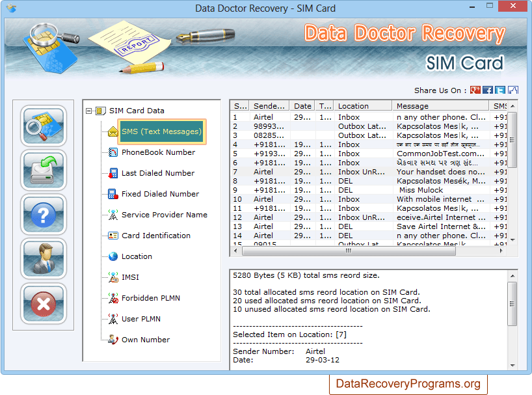Click the details pane vertical scrollbar thumb
This screenshot has width=532, height=395.
pos(512,304)
